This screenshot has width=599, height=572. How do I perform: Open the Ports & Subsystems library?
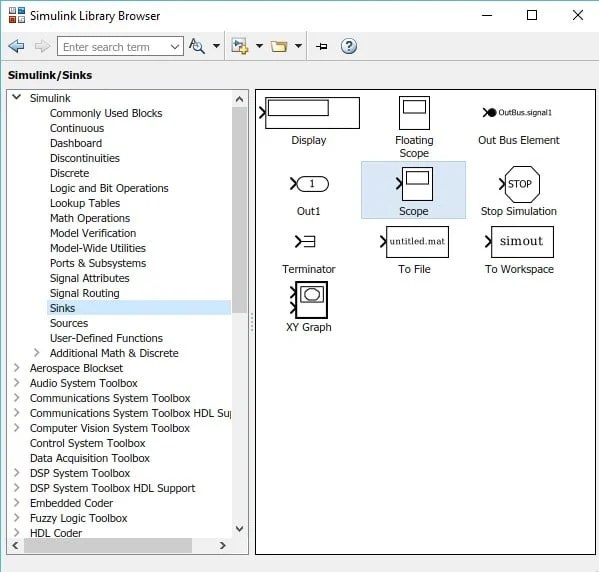[x=98, y=263]
